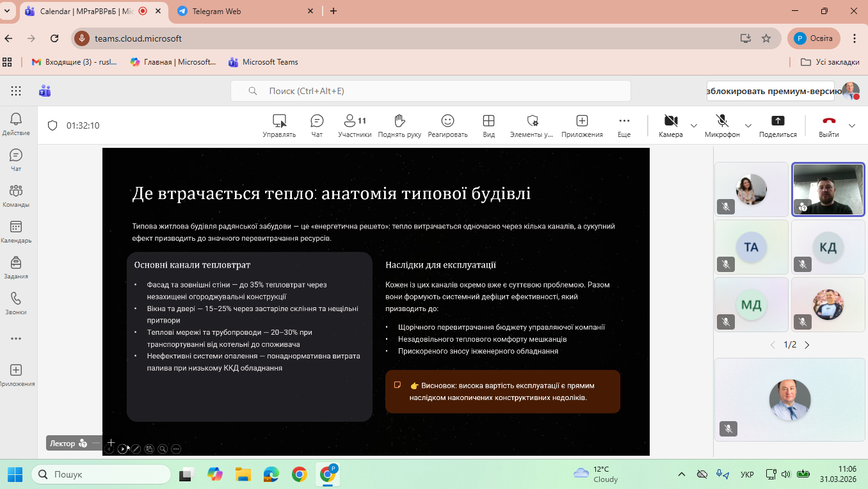Leave the meeting with Выйти button
This screenshot has width=868, height=489.
click(x=829, y=125)
